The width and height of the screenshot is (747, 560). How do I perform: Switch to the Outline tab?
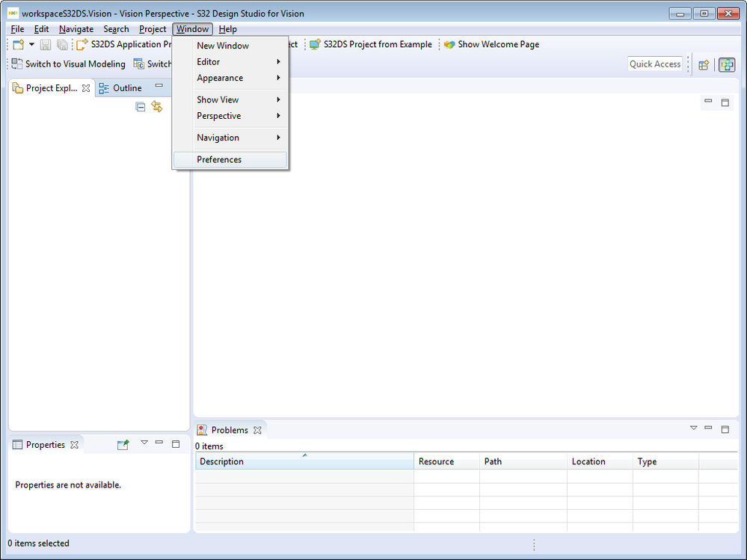pyautogui.click(x=120, y=88)
